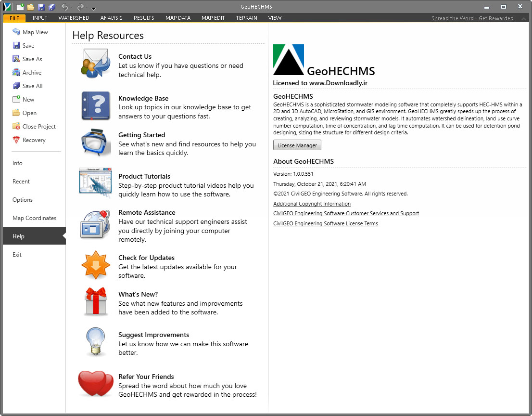Follow the Spread the Word - Get Rewarded link
Screen dimensions: 532x416
[472, 18]
